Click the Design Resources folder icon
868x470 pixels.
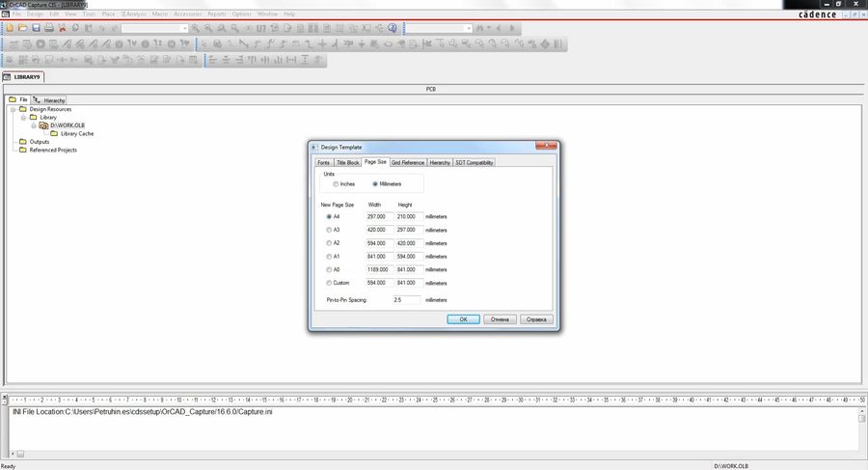(x=23, y=109)
